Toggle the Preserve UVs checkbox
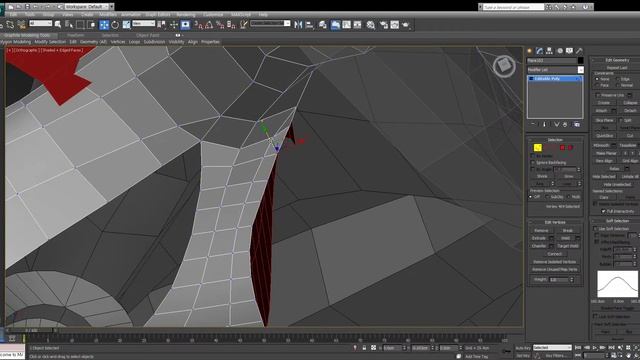 click(598, 95)
